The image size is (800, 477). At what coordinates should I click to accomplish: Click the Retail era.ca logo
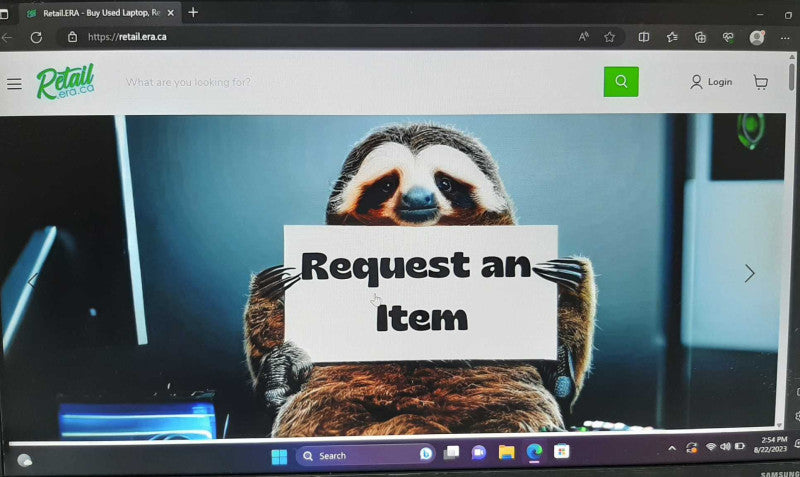(65, 81)
